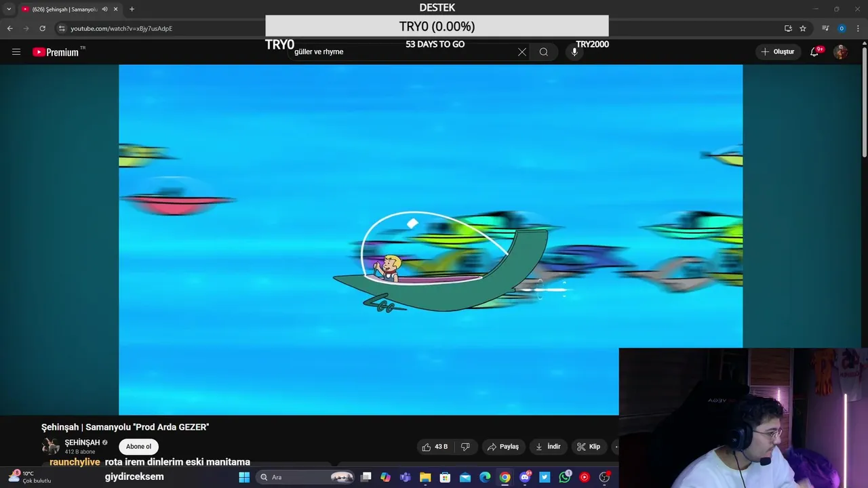Run search with magnifier button

pos(544,52)
